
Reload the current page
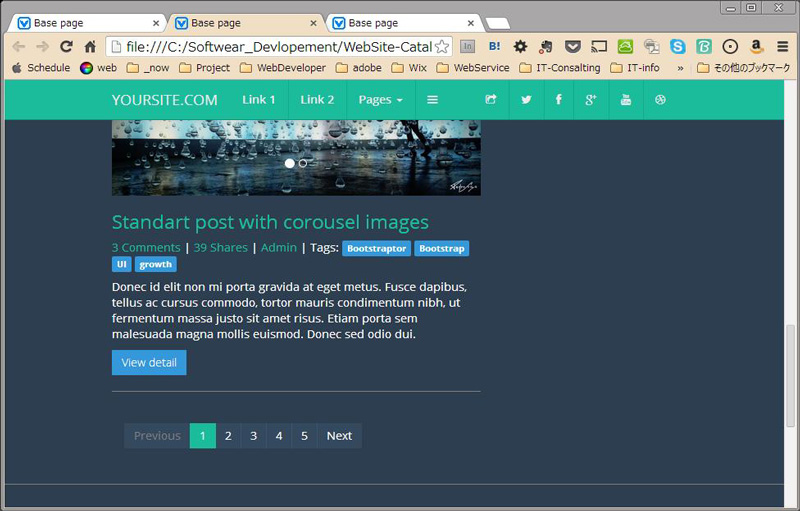click(66, 47)
